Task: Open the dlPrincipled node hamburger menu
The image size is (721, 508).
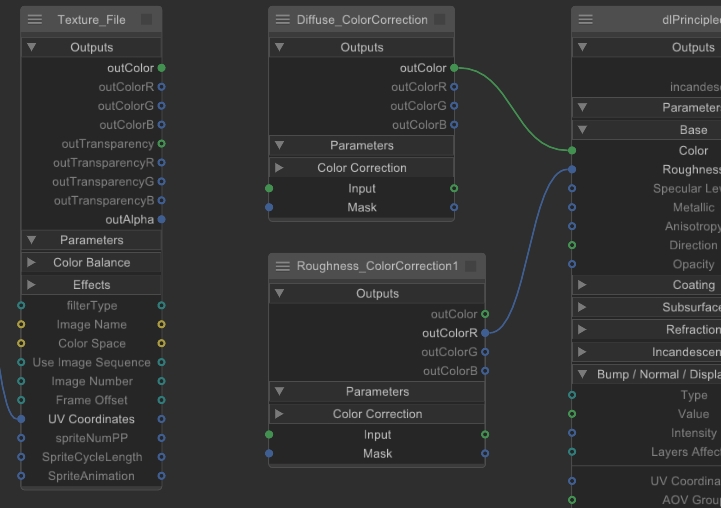Action: click(586, 20)
